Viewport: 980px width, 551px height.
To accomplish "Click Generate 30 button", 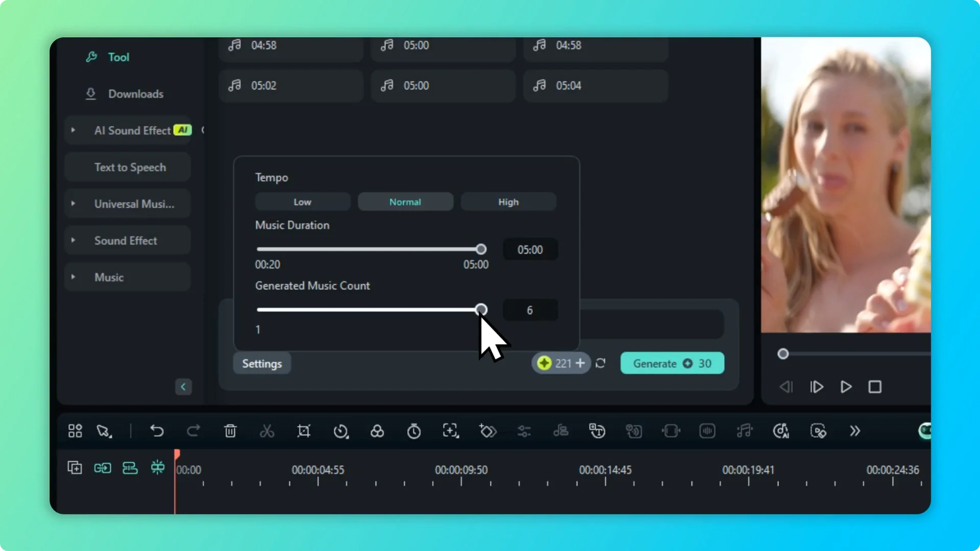I will coord(672,363).
